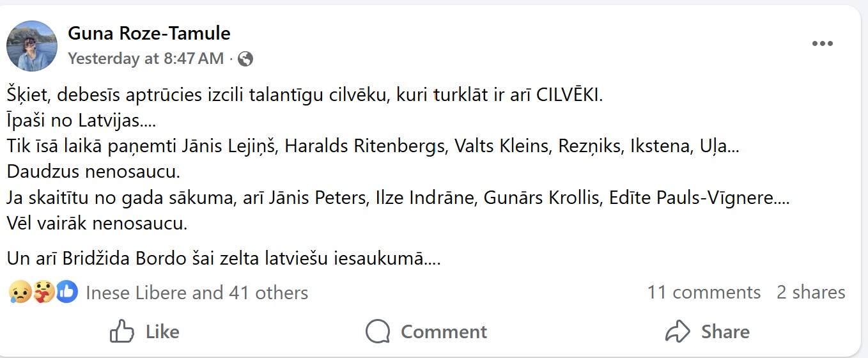Click Guna Roze-Tamule's profile picture
Viewport: 868px width, 358px height.
pos(32,46)
